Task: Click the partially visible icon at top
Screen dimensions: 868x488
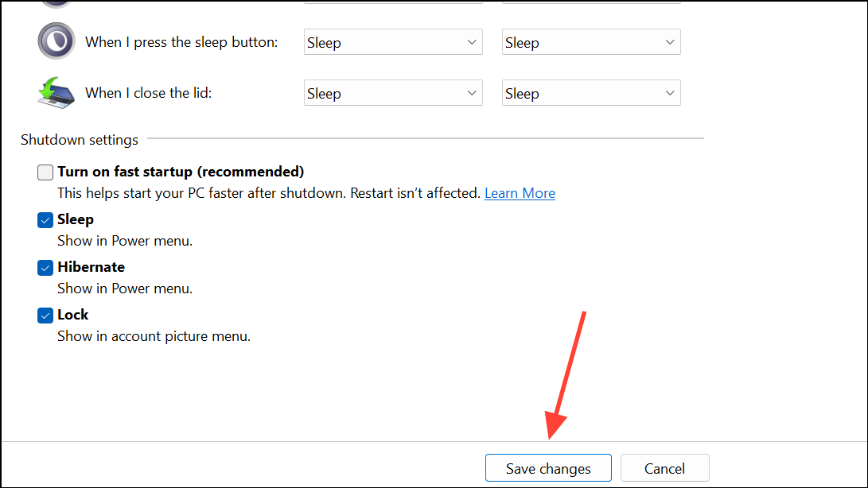Action: 54,4
